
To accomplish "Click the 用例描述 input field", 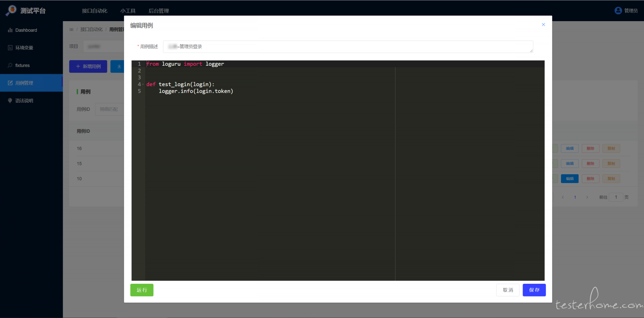I will (x=348, y=47).
